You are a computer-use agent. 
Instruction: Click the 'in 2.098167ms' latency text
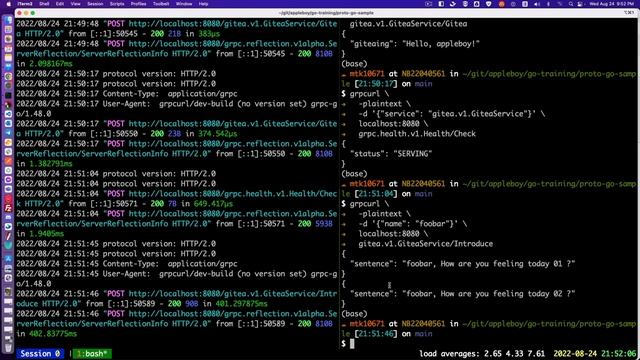[x=44, y=64]
